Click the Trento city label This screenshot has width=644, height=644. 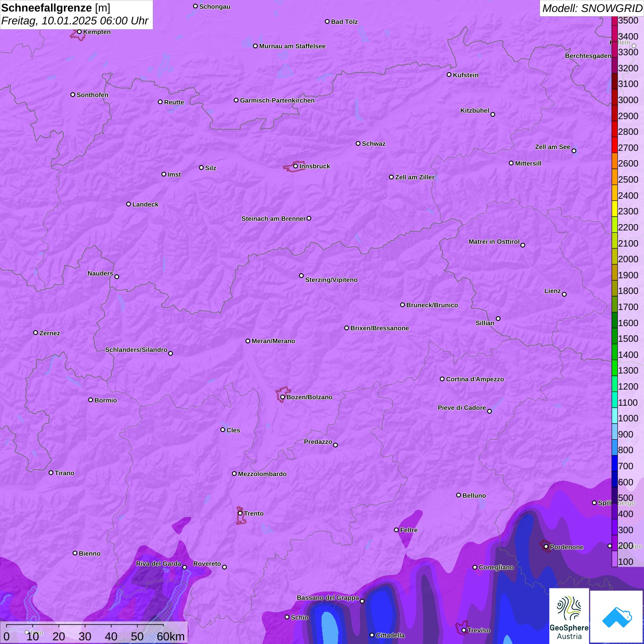pos(254,513)
